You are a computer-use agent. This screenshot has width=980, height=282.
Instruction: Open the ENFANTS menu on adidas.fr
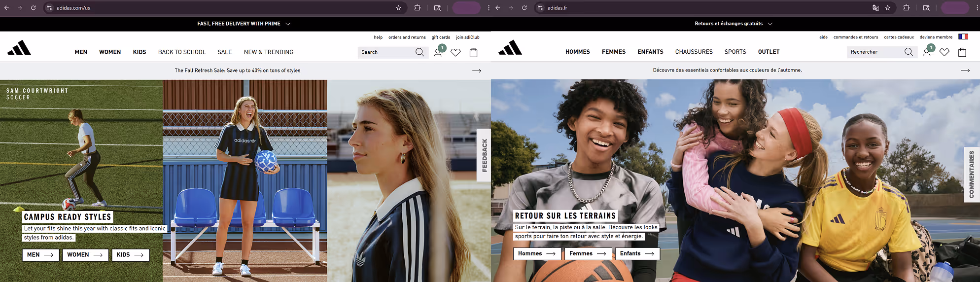click(650, 52)
